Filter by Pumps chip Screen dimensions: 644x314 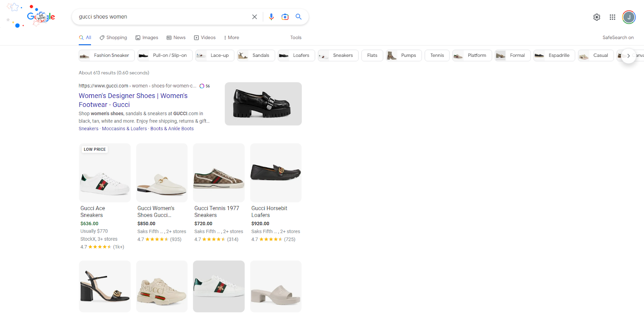(404, 55)
